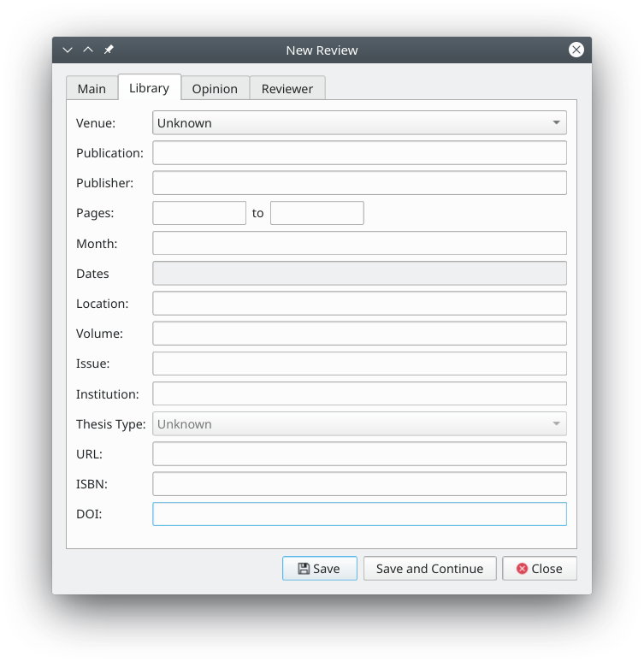
Task: Focus the Institution field
Action: click(x=359, y=393)
